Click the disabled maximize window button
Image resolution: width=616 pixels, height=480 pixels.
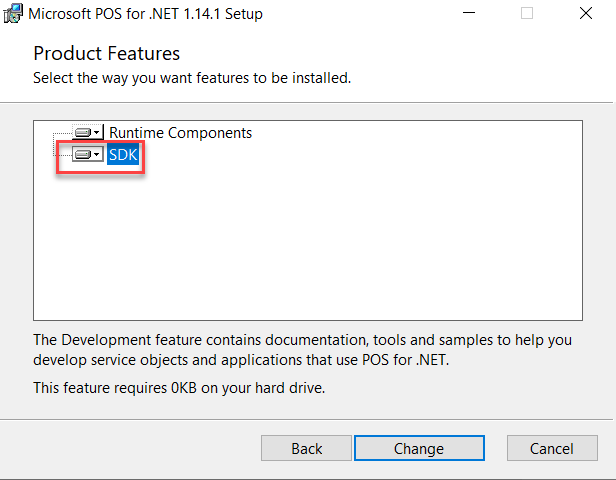(x=527, y=14)
